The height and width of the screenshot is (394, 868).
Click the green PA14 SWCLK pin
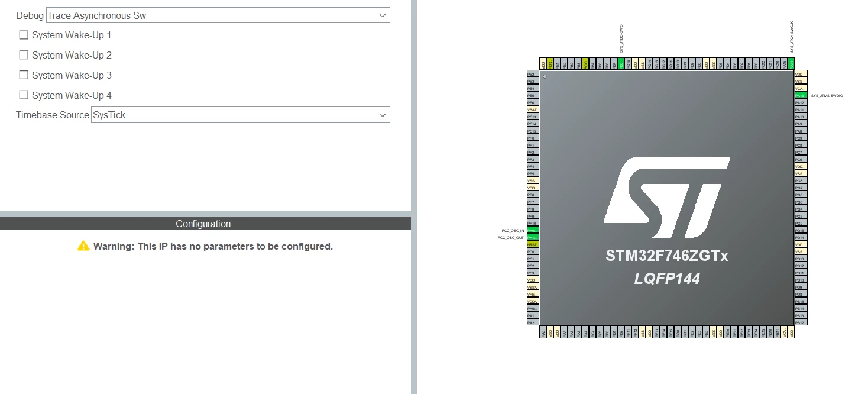[x=791, y=64]
